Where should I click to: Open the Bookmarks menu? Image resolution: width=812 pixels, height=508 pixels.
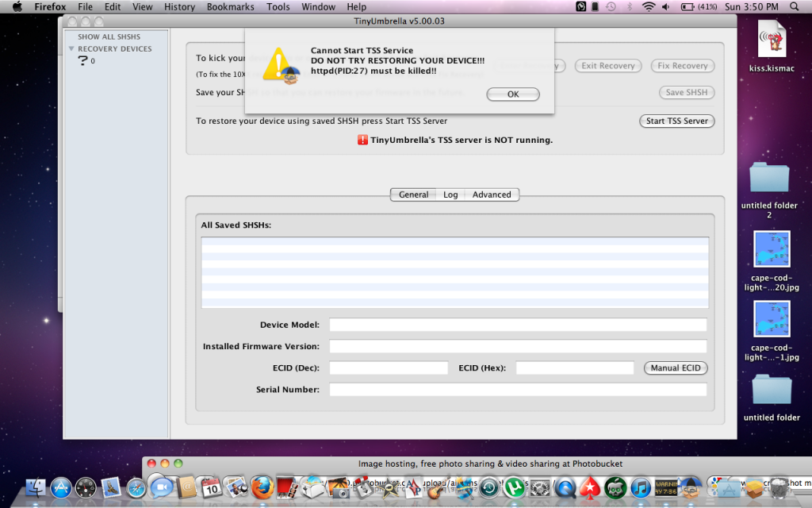click(x=231, y=6)
